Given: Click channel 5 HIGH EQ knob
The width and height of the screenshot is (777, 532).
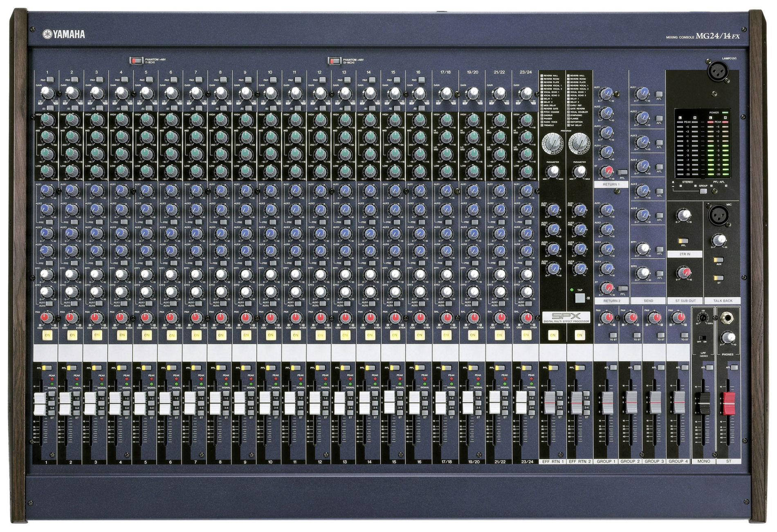Looking at the screenshot, I should (x=146, y=120).
